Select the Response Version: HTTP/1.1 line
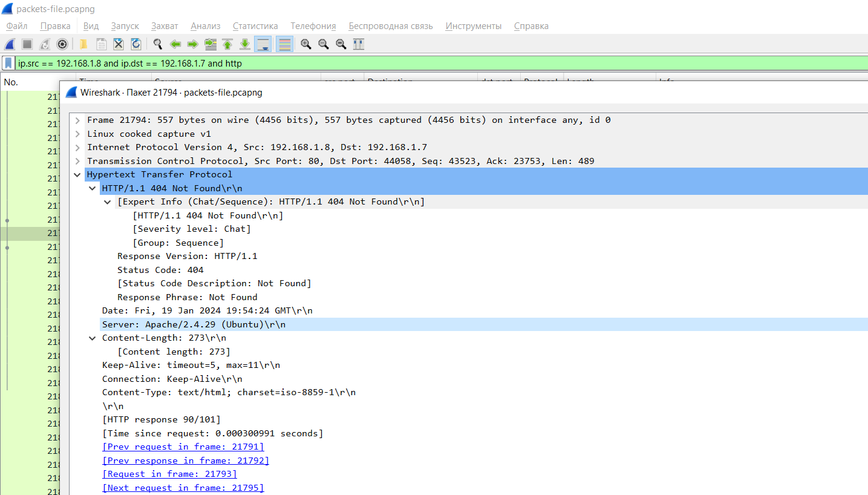 tap(187, 256)
